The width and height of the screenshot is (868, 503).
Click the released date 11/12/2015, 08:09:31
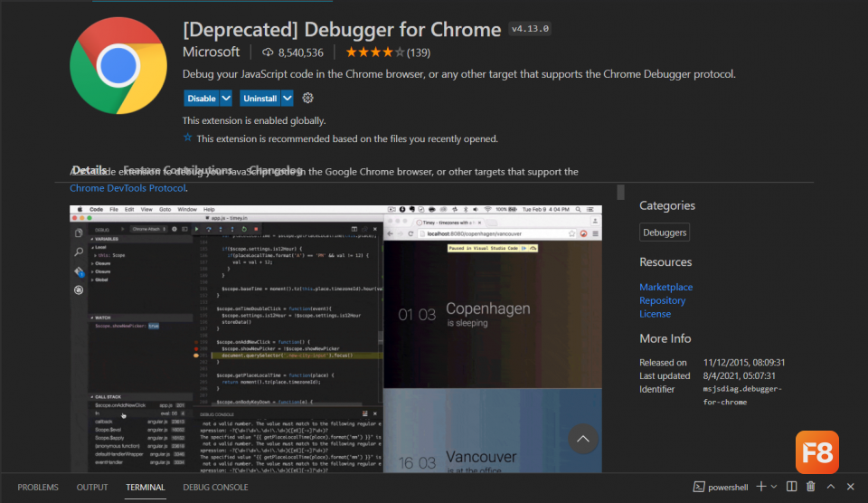coord(744,362)
